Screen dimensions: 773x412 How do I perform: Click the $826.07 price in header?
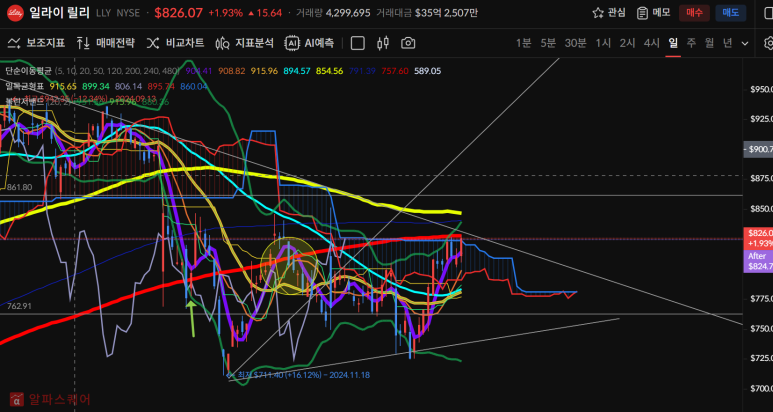click(x=178, y=13)
